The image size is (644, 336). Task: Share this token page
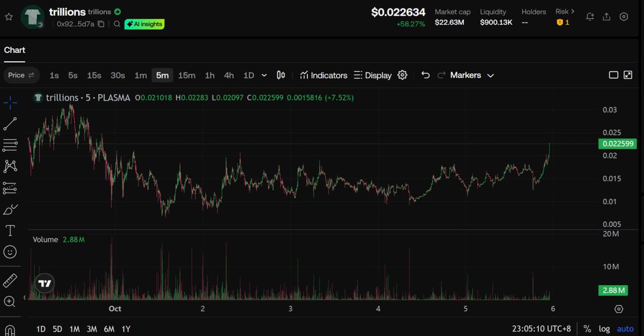click(606, 17)
